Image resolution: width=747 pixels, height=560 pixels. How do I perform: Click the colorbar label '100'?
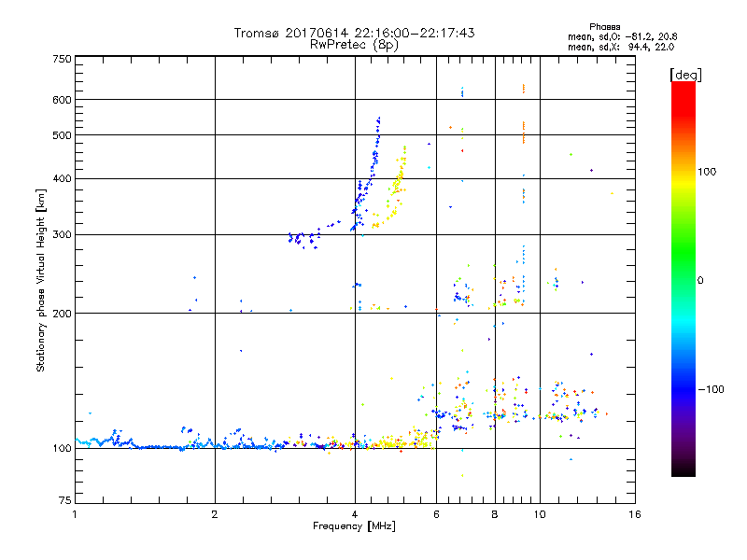[x=707, y=172]
